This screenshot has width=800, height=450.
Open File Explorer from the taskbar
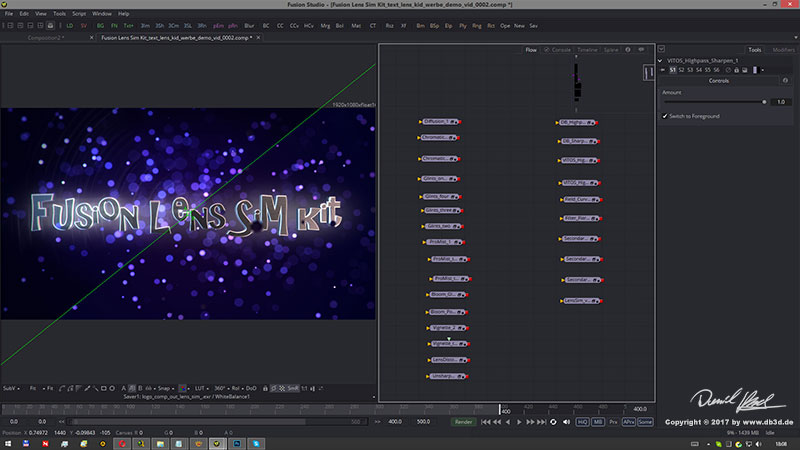click(x=160, y=444)
